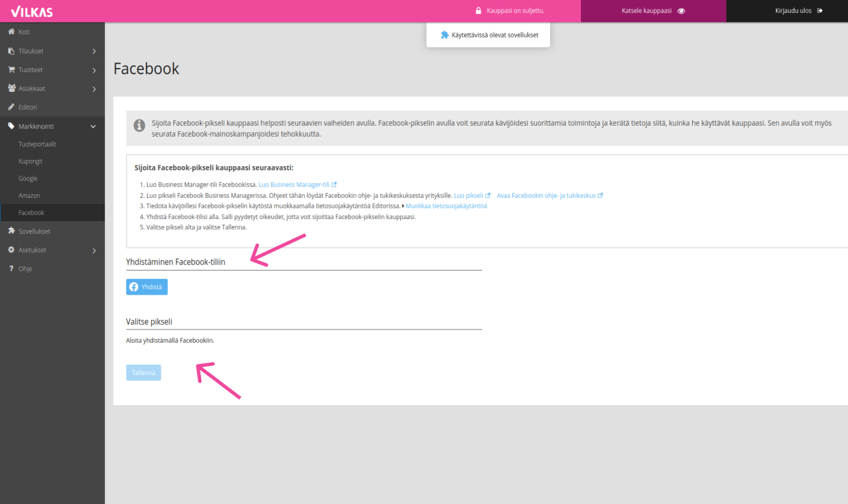This screenshot has height=504, width=848.
Task: Click the Vilkas logo
Action: tap(32, 11)
